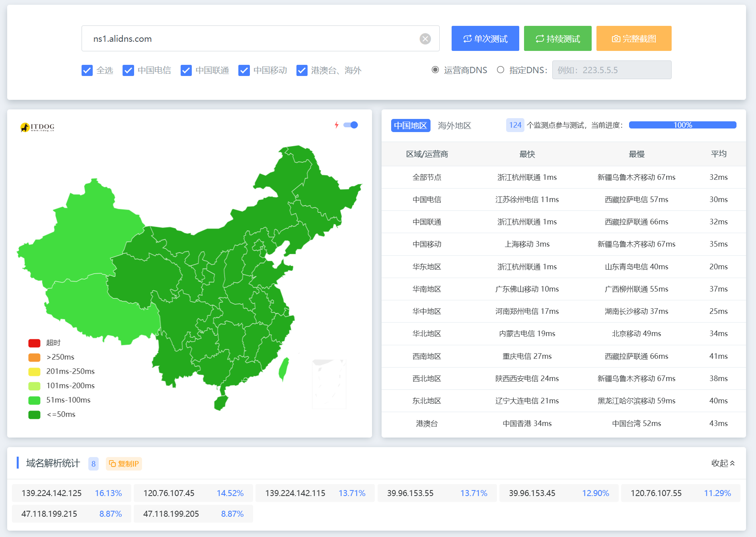Click the ITDOG logo
Viewport: 756px width, 537px height.
click(37, 127)
